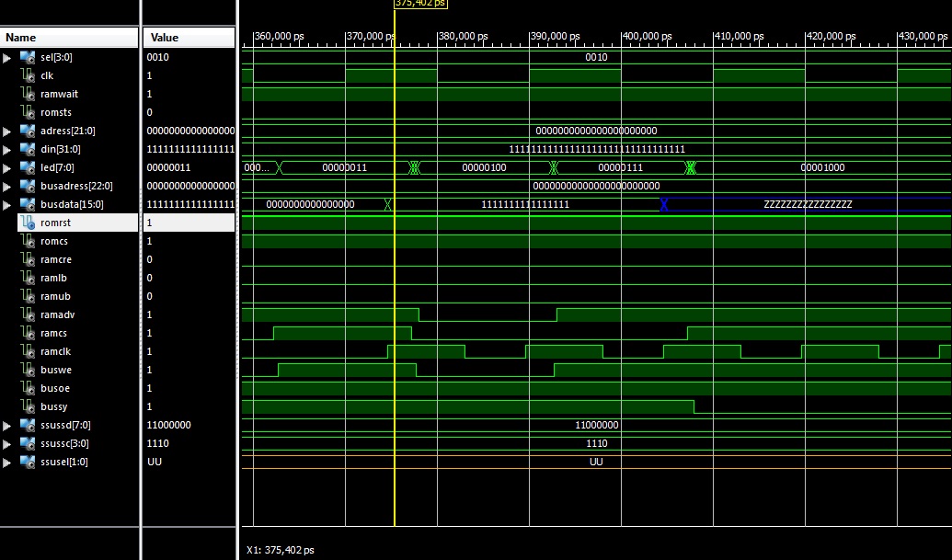Expand the ssusel[1:0] bus signal
Image resolution: width=952 pixels, height=560 pixels.
[x=6, y=463]
